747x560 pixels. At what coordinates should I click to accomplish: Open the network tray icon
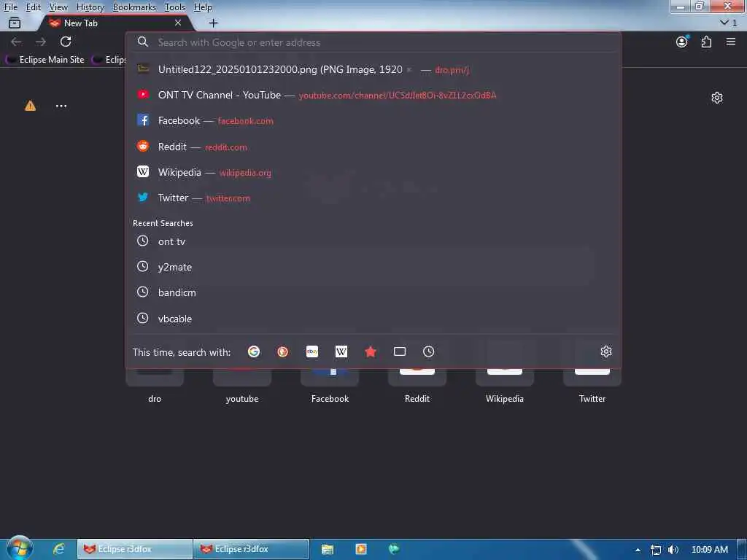[656, 550]
